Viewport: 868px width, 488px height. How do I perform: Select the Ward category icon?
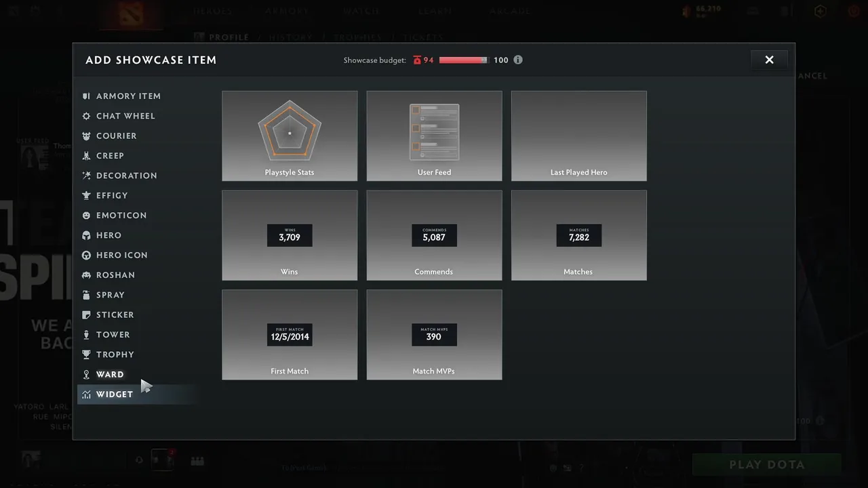(x=86, y=375)
